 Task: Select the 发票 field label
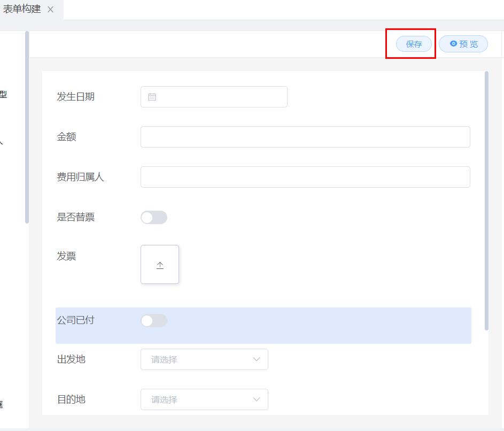point(66,256)
